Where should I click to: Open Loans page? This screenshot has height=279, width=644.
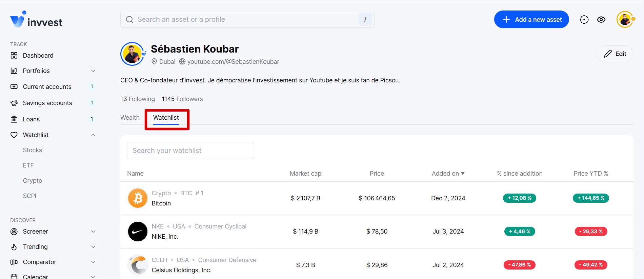coord(31,119)
